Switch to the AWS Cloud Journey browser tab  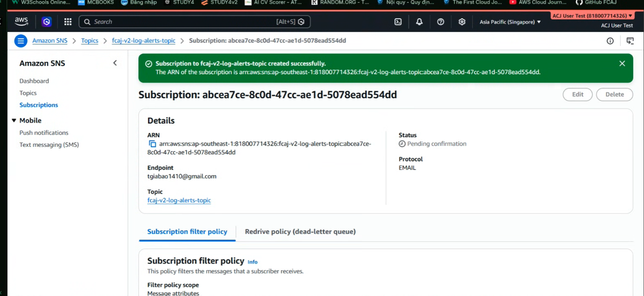[x=538, y=2]
